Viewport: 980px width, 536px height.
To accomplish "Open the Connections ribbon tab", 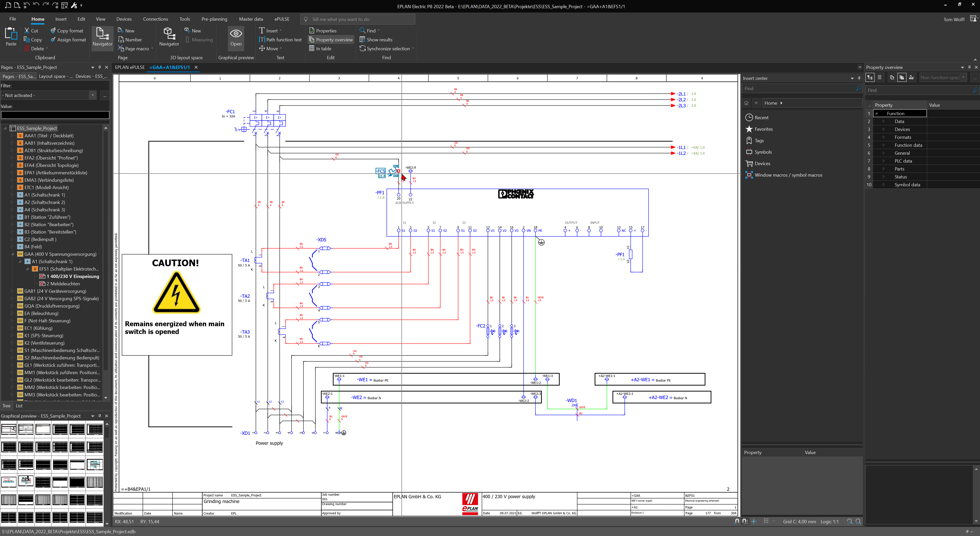I will [x=155, y=19].
